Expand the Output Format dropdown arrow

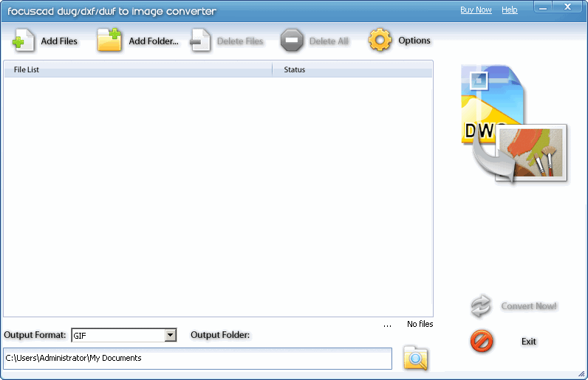click(171, 335)
